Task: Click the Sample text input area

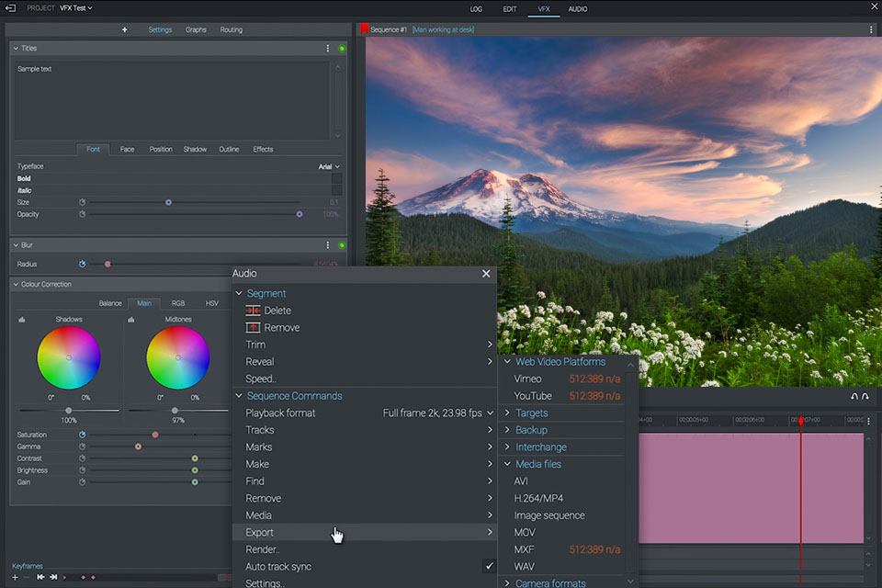Action: (x=172, y=101)
